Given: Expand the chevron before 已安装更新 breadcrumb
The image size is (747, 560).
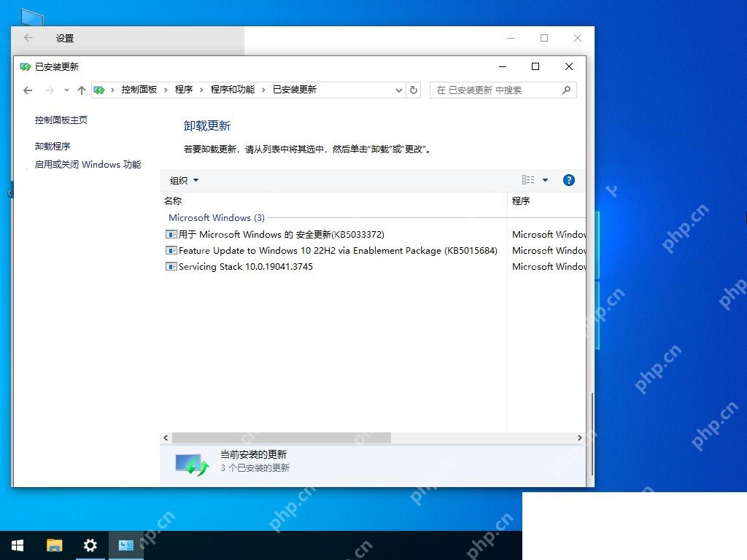Looking at the screenshot, I should (263, 90).
